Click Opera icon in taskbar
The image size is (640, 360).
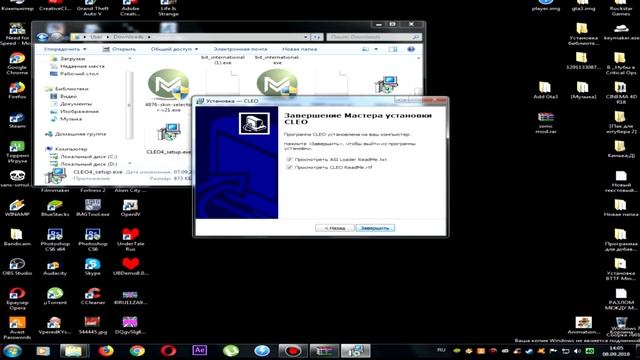(168, 351)
